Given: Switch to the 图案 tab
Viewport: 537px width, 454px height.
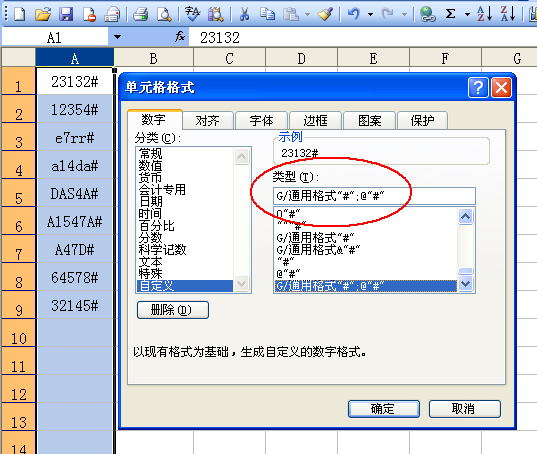Looking at the screenshot, I should click(x=370, y=121).
